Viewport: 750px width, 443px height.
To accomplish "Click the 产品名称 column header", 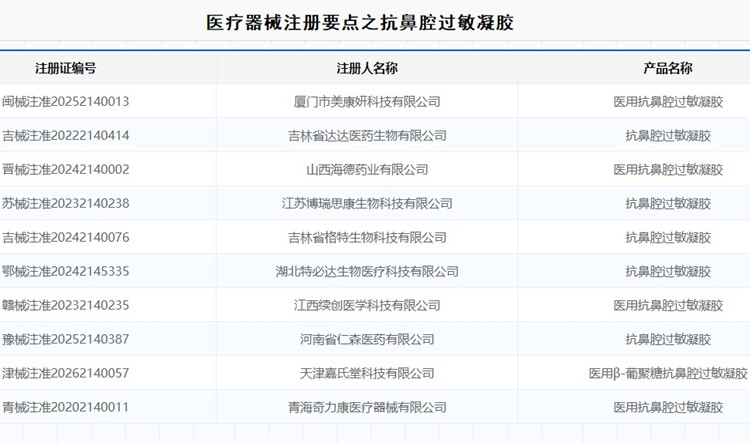I will click(668, 68).
